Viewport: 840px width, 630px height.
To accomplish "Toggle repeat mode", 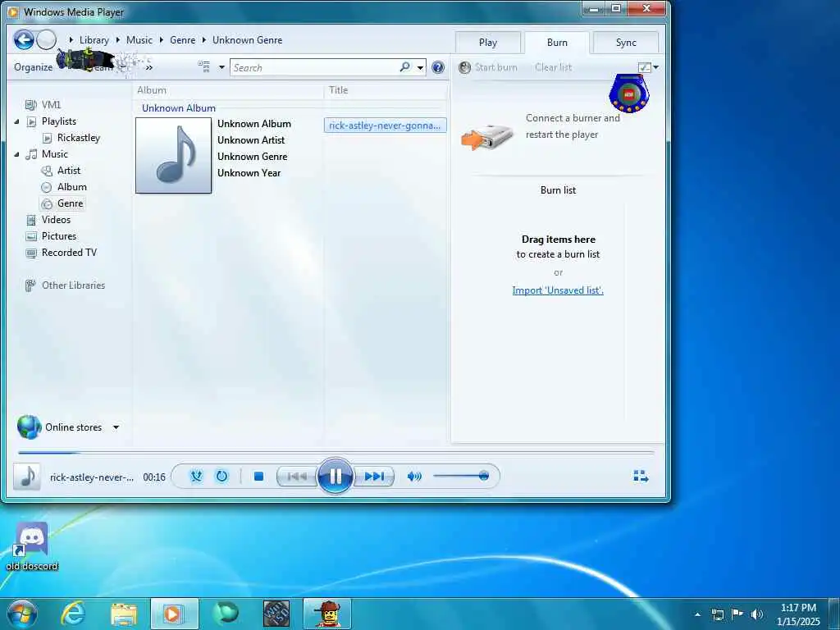I will tap(221, 477).
